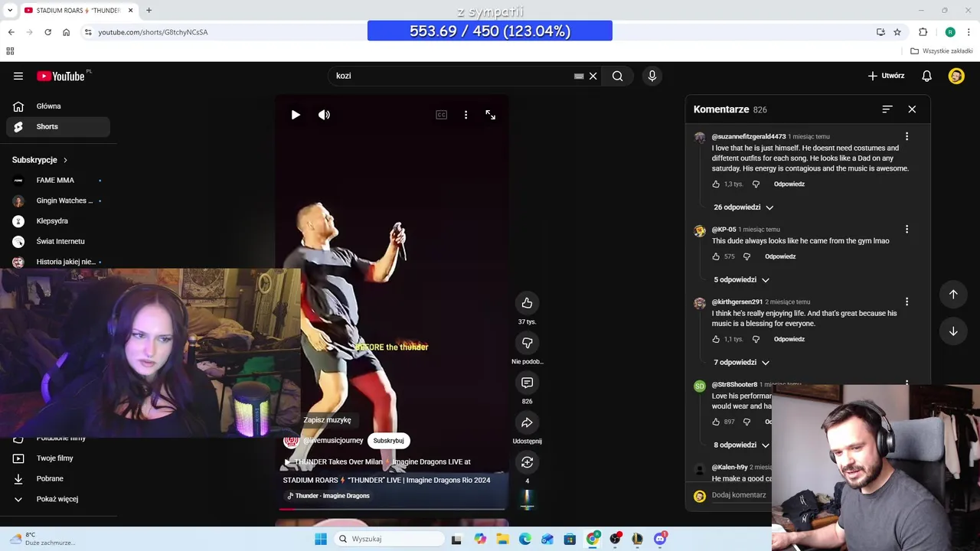The height and width of the screenshot is (551, 980).
Task: Open @suzannefitzgerald4473 channel link
Action: tap(749, 136)
